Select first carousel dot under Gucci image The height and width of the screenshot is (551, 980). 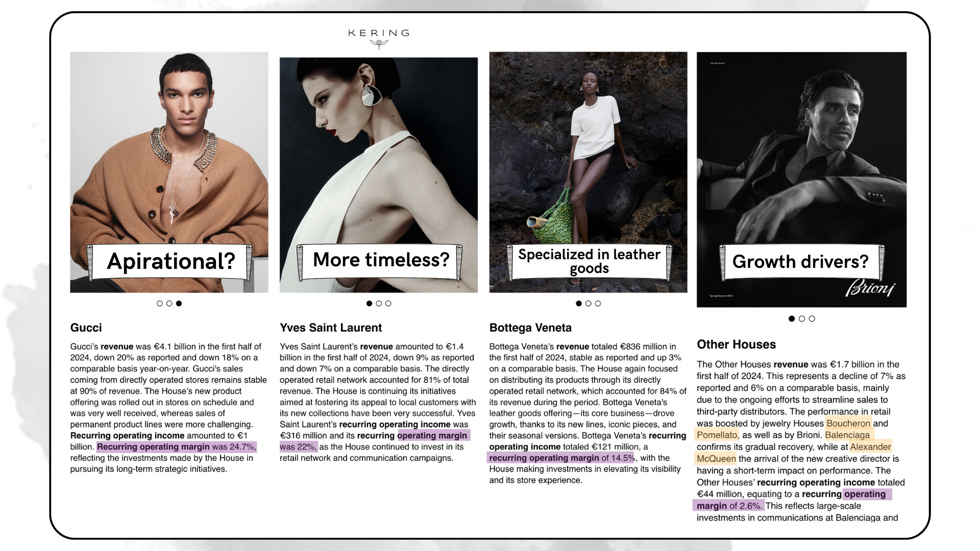(160, 304)
